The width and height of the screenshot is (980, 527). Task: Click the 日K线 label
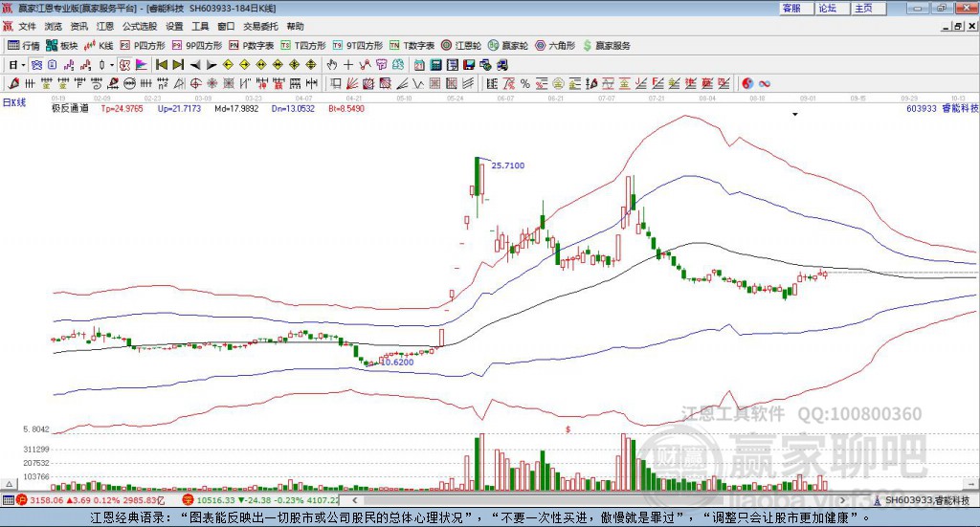tap(14, 103)
